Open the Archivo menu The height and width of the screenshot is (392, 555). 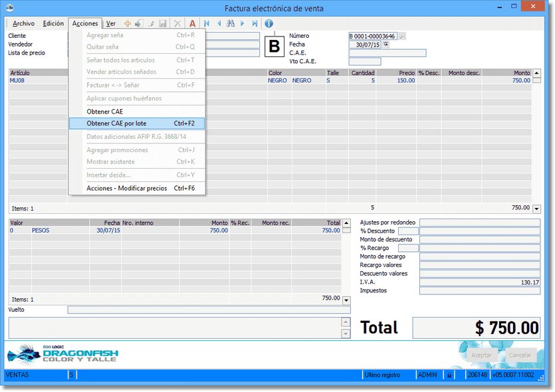click(23, 23)
